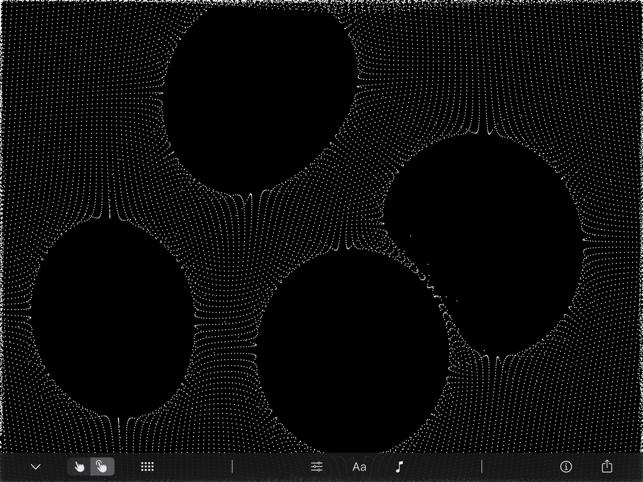Viewport: 643px width, 482px height.
Task: Select the single-finger touch mode
Action: pos(79,467)
